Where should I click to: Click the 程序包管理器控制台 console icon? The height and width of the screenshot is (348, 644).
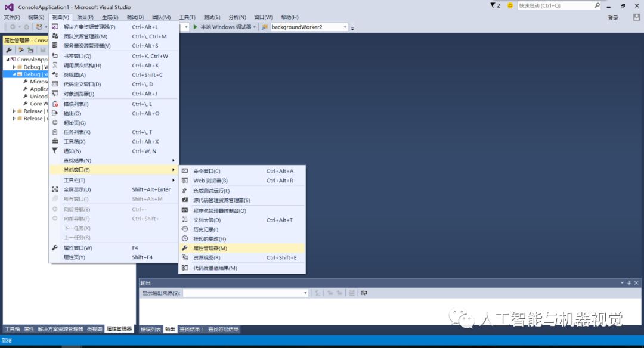(185, 210)
